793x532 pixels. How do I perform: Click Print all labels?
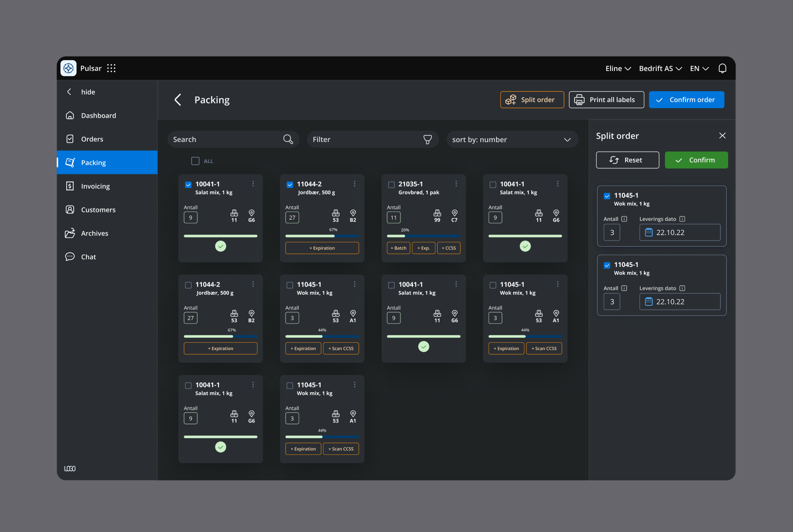pos(606,99)
